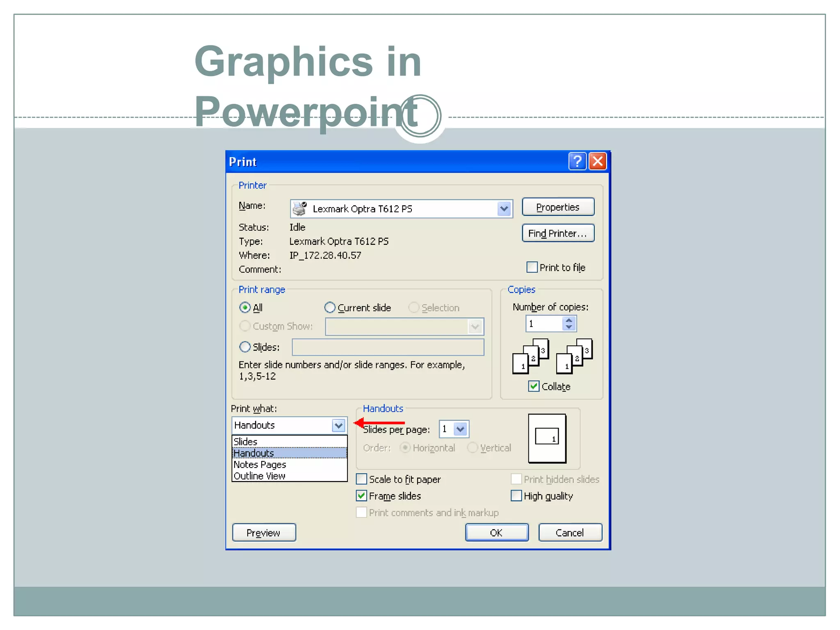Choose Slides in Print what list
This screenshot has width=840, height=630.
coord(290,441)
